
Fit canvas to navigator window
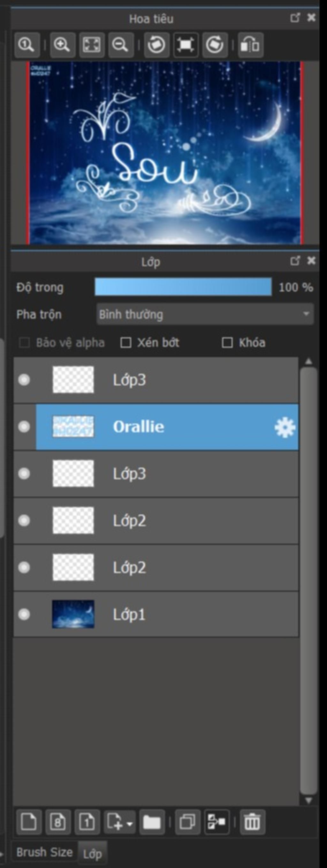(x=91, y=44)
